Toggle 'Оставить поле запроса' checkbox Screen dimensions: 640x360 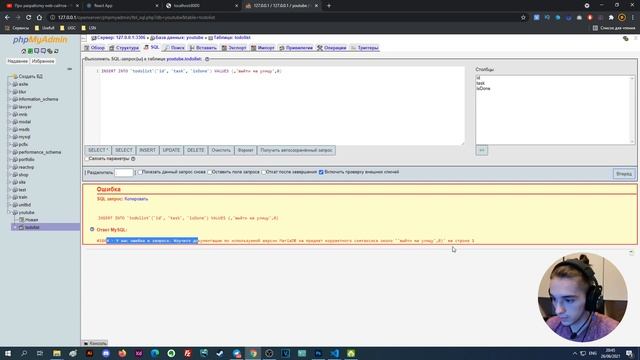pos(210,172)
